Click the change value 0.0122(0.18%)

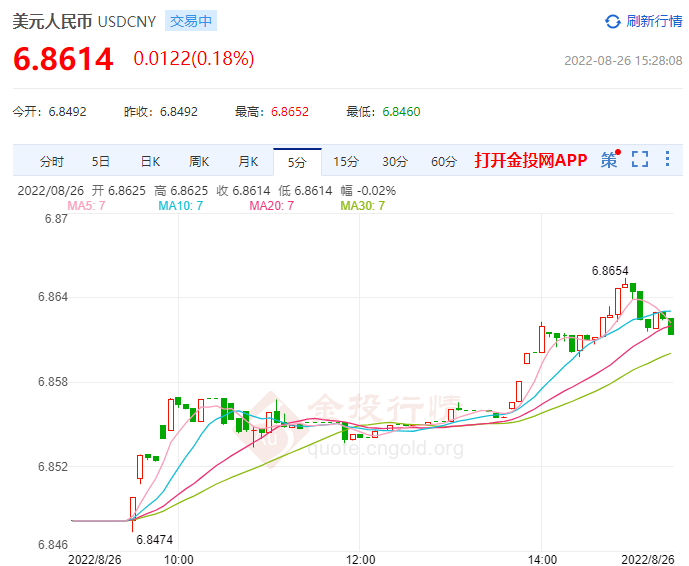(194, 58)
